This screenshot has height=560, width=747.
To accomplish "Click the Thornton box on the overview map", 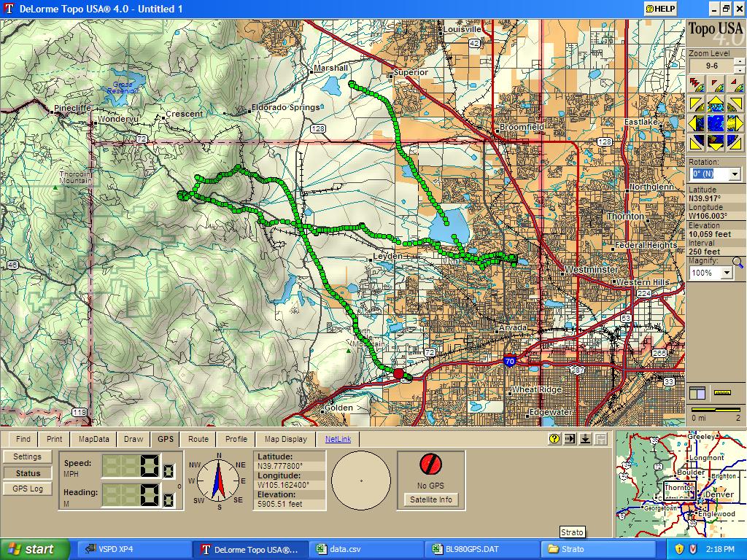I will click(x=679, y=491).
